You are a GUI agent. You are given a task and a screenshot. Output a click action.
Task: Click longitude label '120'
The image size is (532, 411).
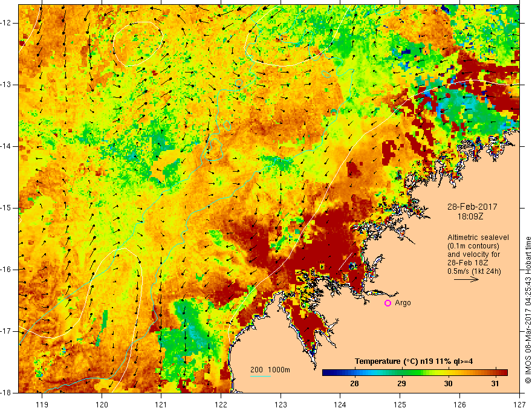click(102, 404)
